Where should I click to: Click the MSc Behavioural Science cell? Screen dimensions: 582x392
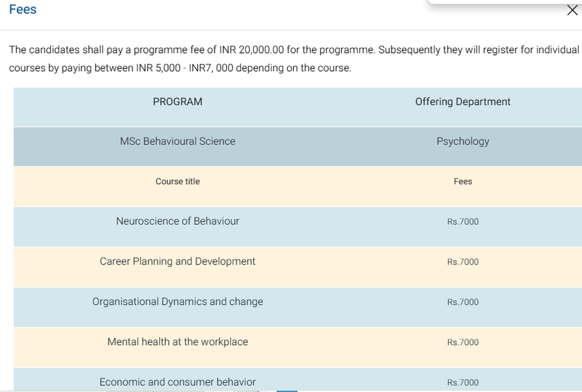[x=177, y=142]
